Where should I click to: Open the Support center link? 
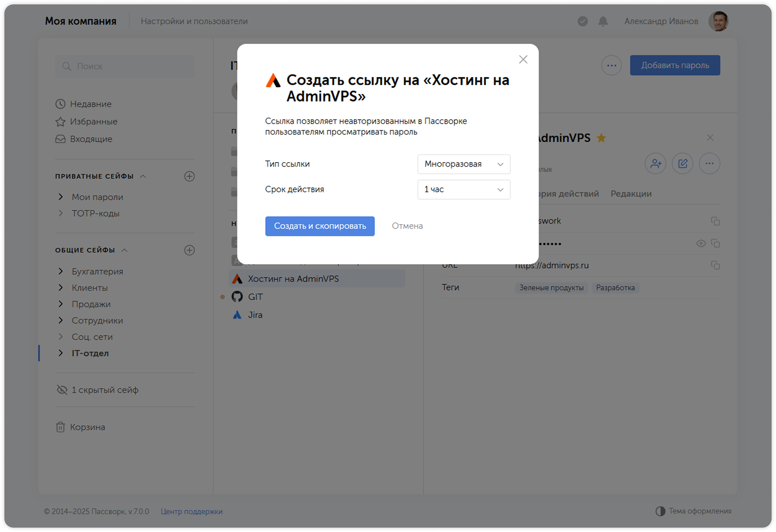[191, 511]
